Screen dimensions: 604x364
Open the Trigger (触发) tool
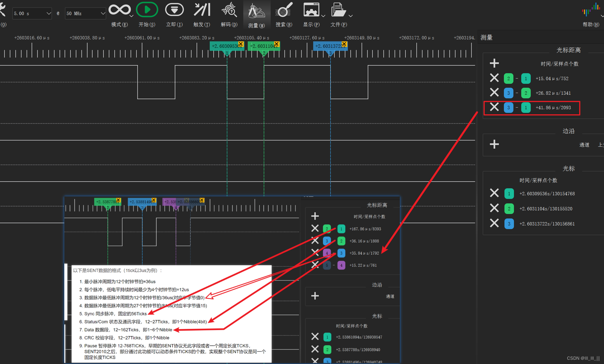coord(202,10)
